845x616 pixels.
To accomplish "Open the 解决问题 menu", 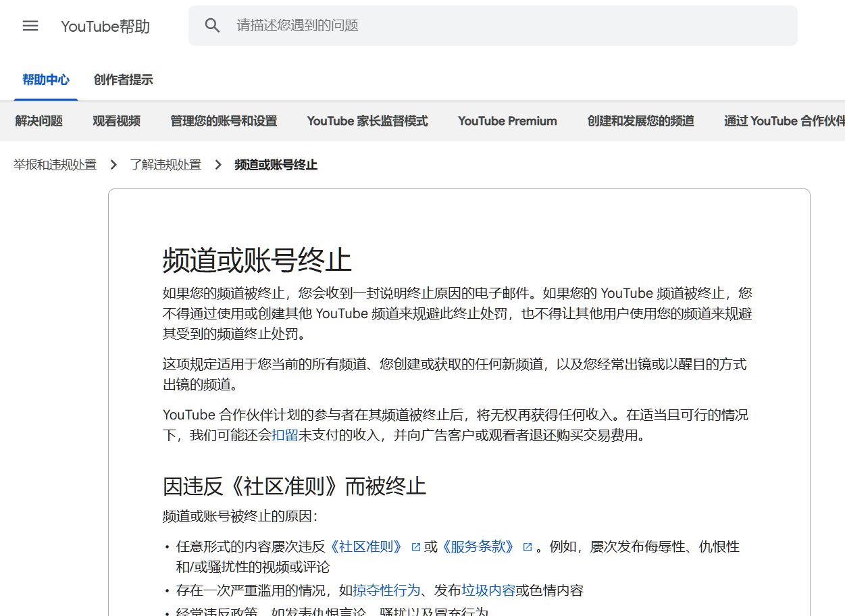I will tap(39, 121).
